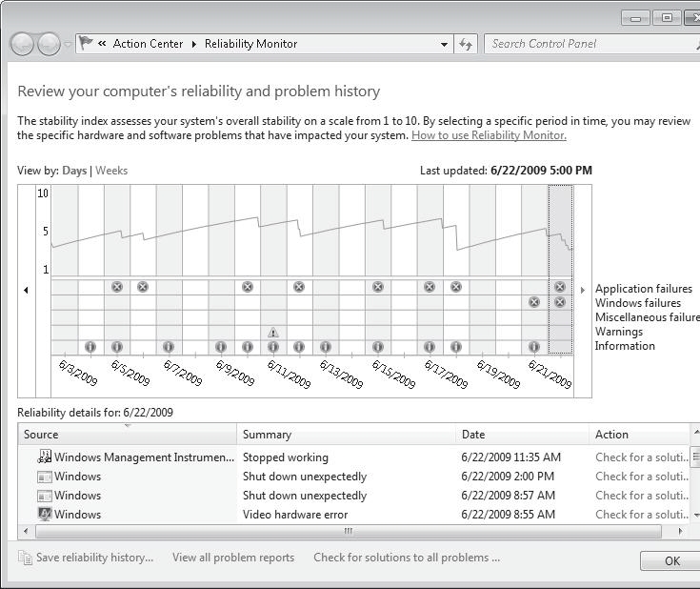Click the Windows failure icon for 6/21/2009
This screenshot has width=700, height=589.
click(x=534, y=302)
